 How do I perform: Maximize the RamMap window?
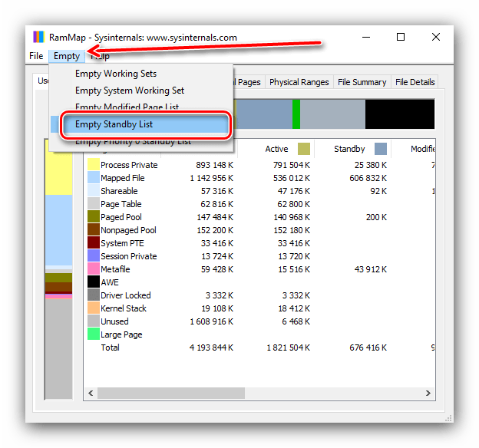[401, 37]
